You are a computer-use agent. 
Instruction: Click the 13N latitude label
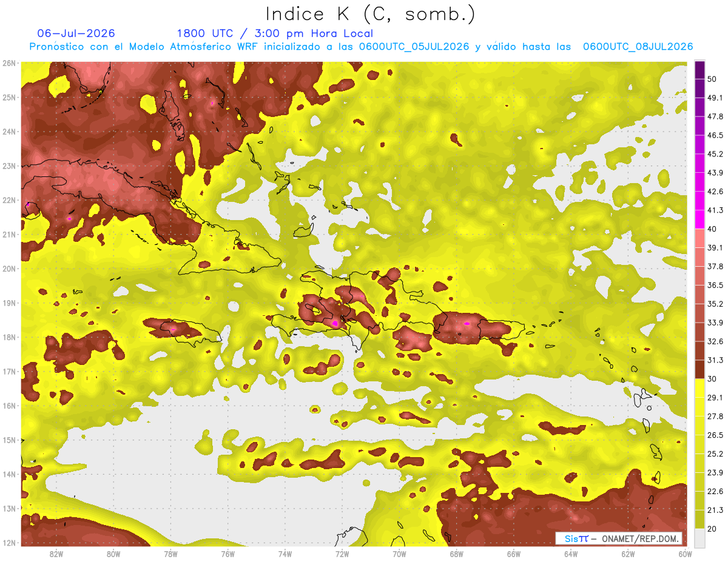pos(9,508)
